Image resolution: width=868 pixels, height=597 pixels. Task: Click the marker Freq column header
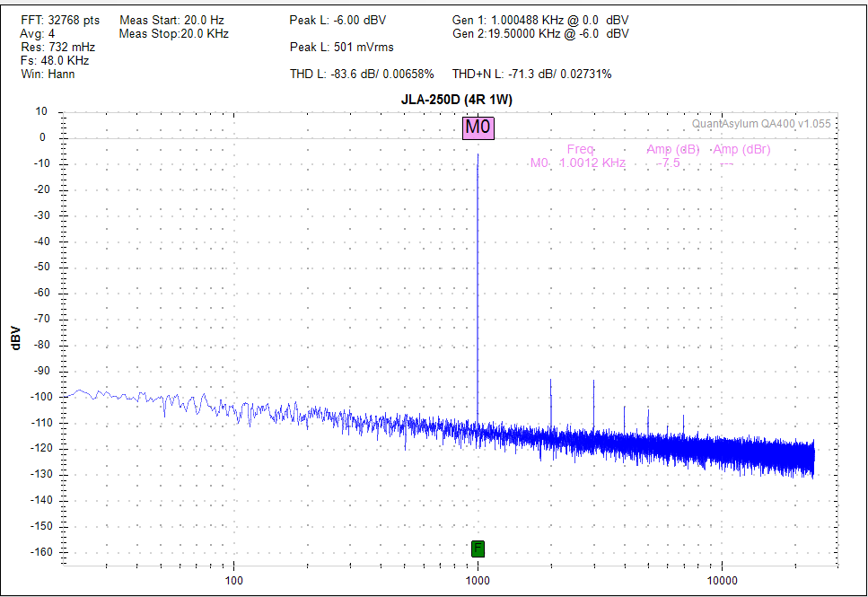580,150
